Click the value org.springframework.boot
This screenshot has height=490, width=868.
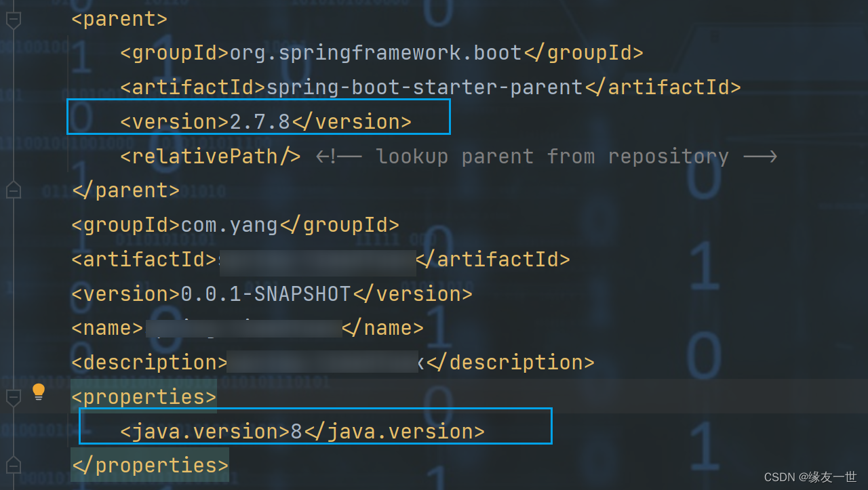(376, 53)
